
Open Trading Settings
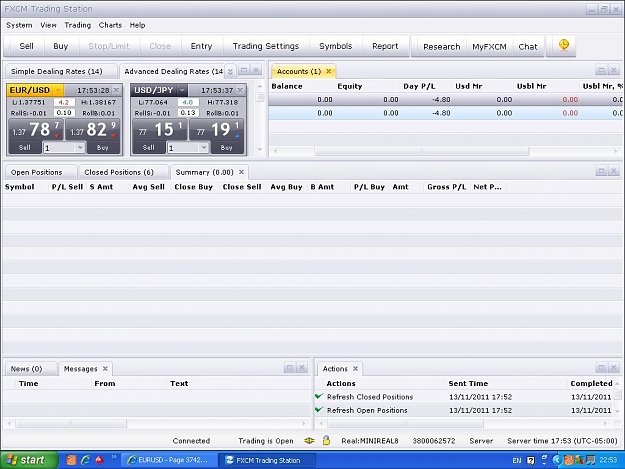[266, 46]
